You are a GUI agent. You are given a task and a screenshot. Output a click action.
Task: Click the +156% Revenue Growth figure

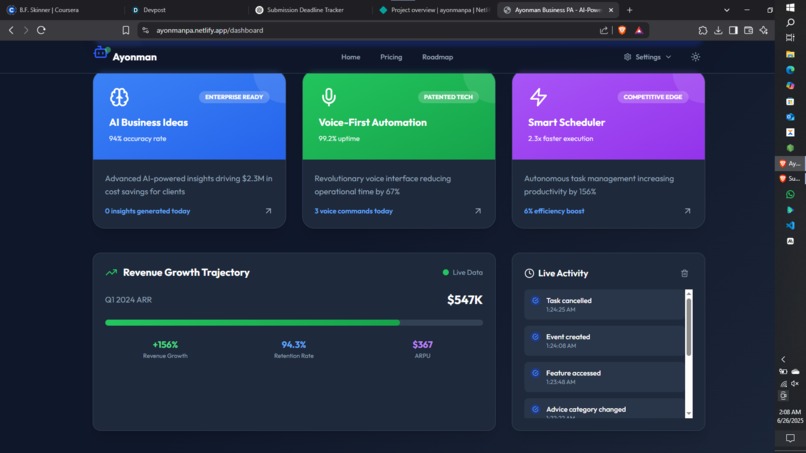click(165, 345)
